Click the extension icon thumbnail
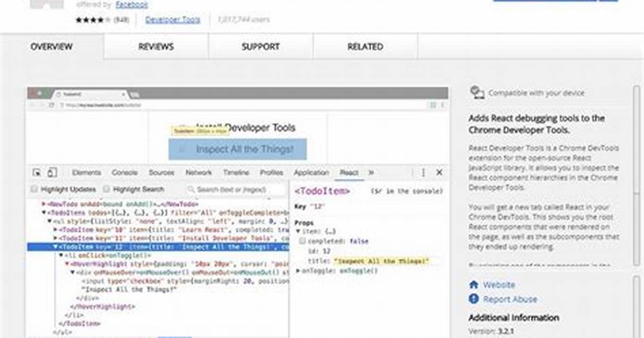The height and width of the screenshot is (338, 644). pos(47,4)
